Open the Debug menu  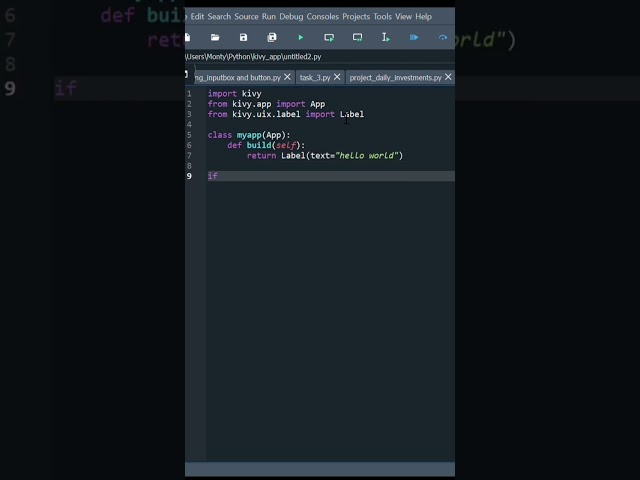[x=291, y=17]
